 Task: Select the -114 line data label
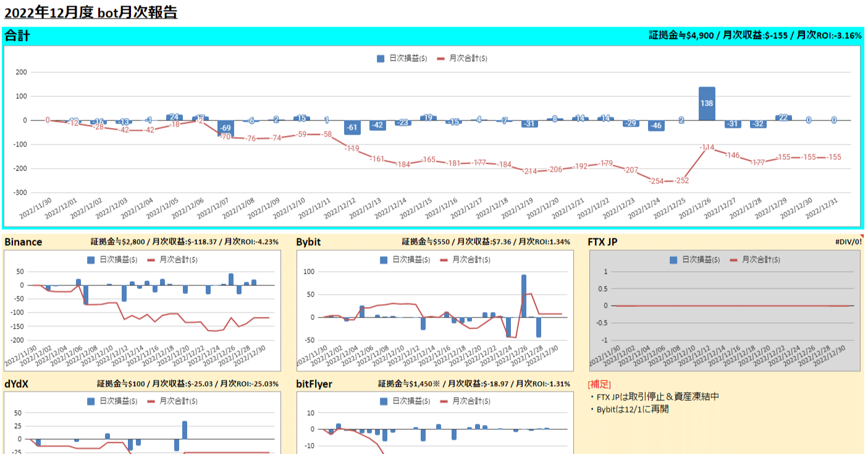tap(707, 148)
